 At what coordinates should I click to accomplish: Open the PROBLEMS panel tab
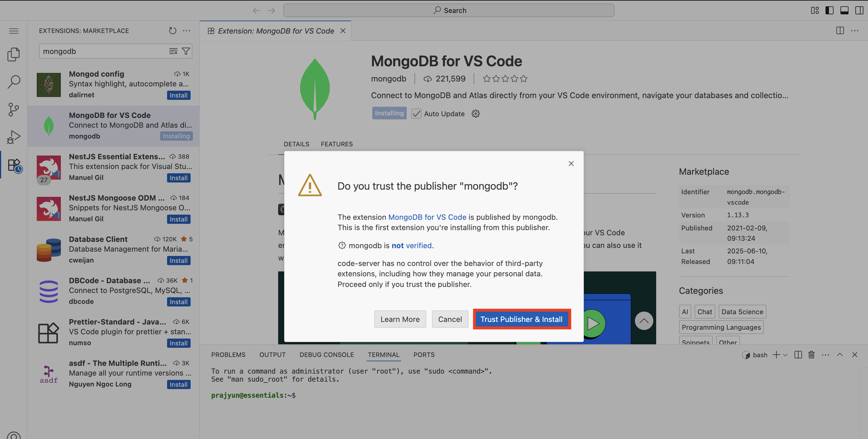228,354
